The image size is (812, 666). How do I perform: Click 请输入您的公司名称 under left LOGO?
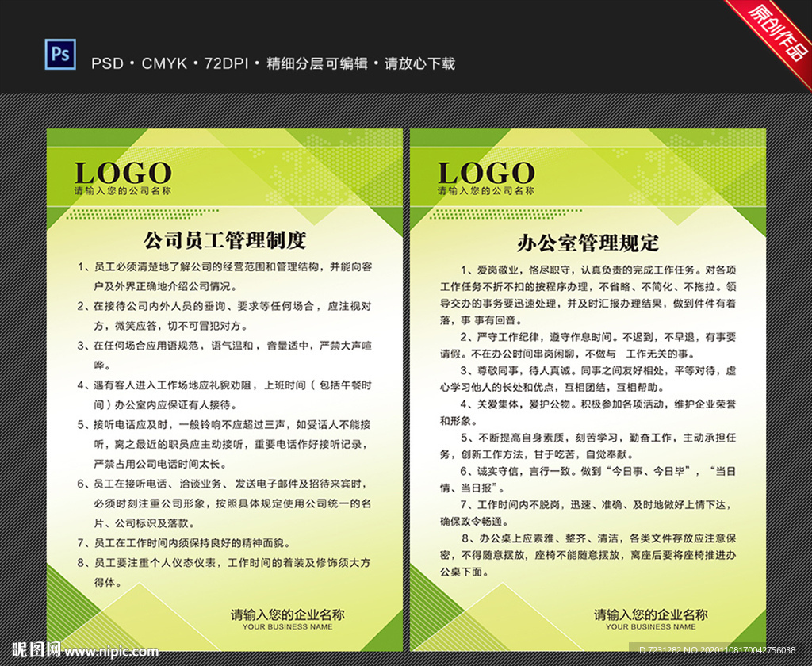(123, 191)
